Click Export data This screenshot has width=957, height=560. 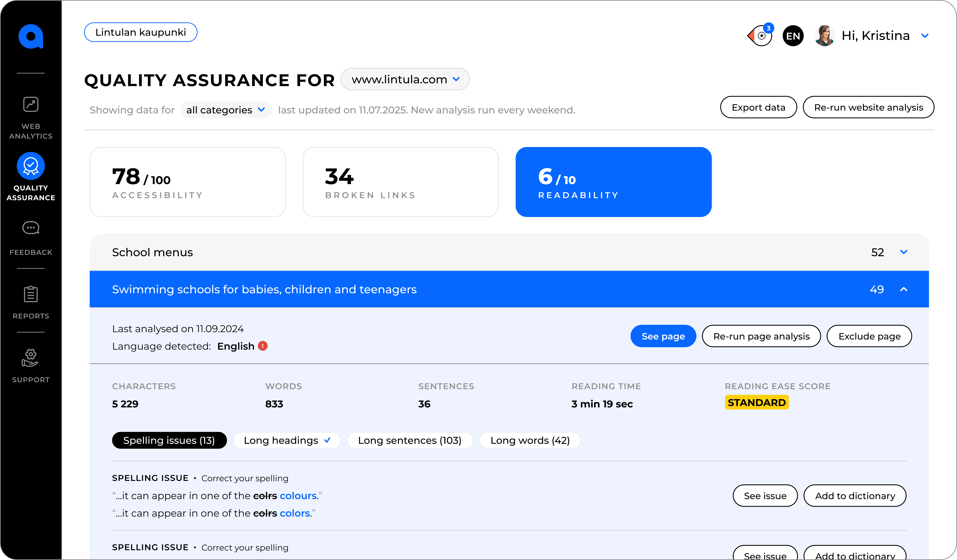pos(758,107)
